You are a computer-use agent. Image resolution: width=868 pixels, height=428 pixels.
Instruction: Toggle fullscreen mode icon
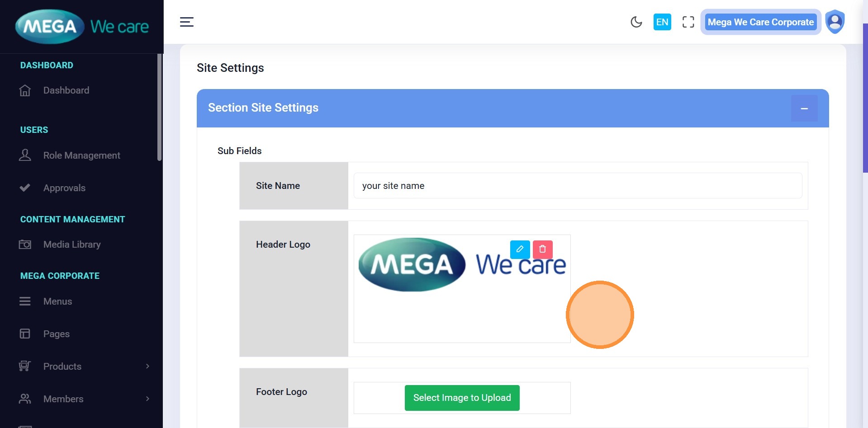coord(688,22)
